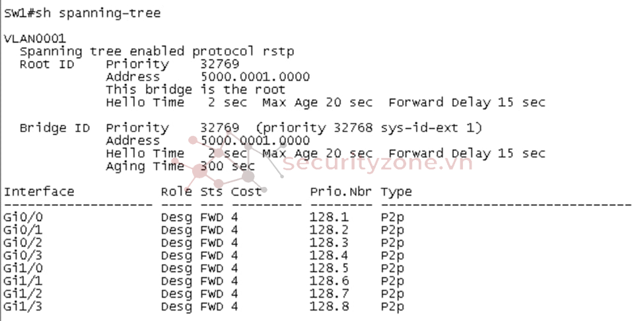644x321 pixels.
Task: Select the VLAN0001 heading line
Action: [x=34, y=39]
